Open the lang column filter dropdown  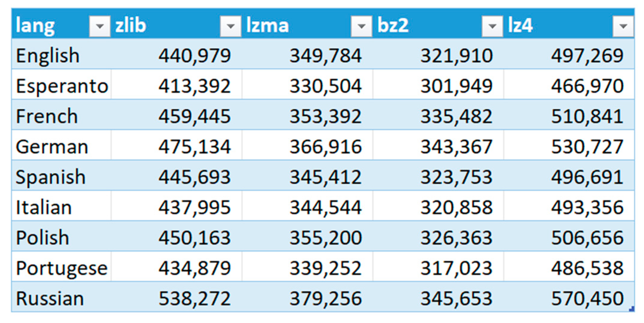click(100, 26)
